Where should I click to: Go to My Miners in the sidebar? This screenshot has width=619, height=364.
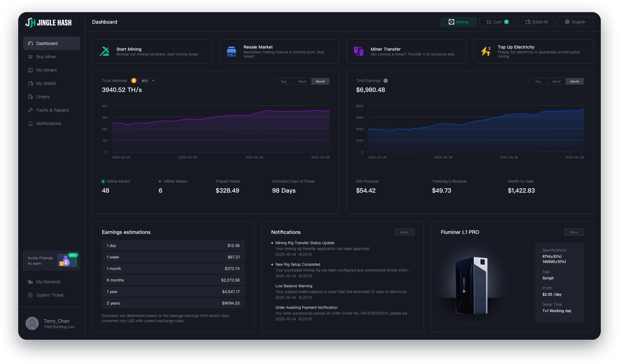pyautogui.click(x=46, y=70)
